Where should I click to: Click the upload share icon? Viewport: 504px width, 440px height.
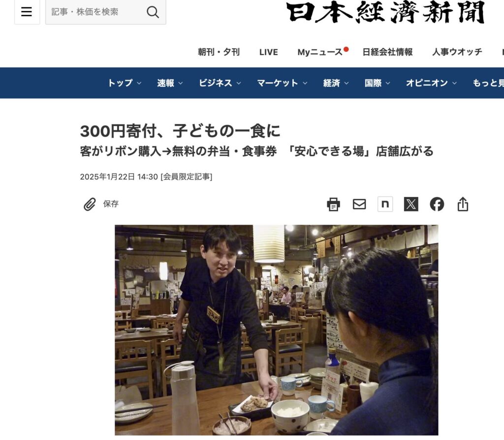[x=463, y=204]
